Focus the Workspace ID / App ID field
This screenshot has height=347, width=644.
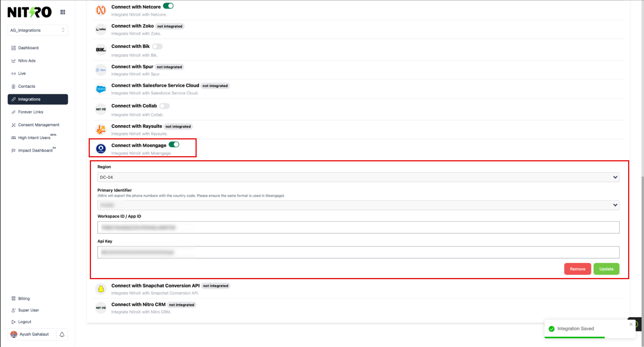click(x=358, y=227)
